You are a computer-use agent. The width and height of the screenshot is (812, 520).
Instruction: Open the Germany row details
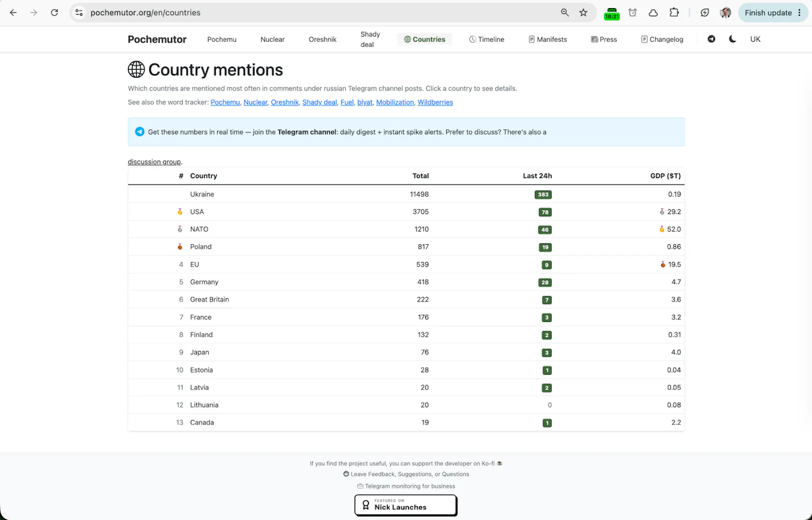click(x=406, y=282)
